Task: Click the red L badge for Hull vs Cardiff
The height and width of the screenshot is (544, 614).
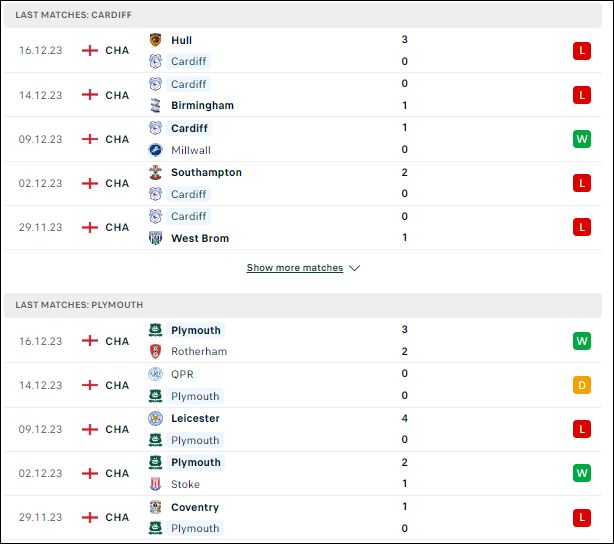Action: click(581, 51)
